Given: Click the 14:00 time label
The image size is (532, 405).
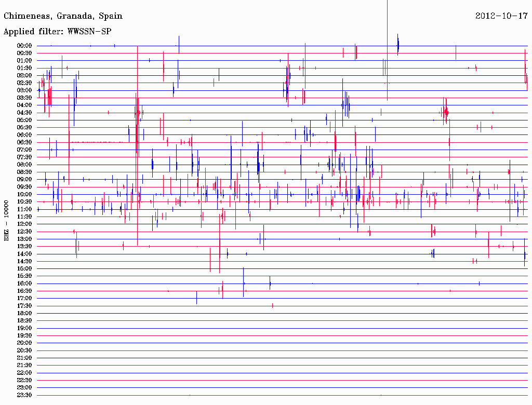Looking at the screenshot, I should tap(24, 254).
